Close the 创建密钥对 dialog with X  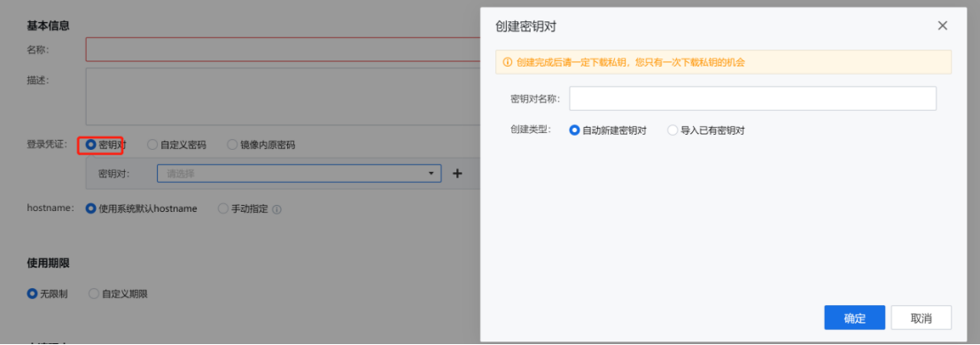943,26
